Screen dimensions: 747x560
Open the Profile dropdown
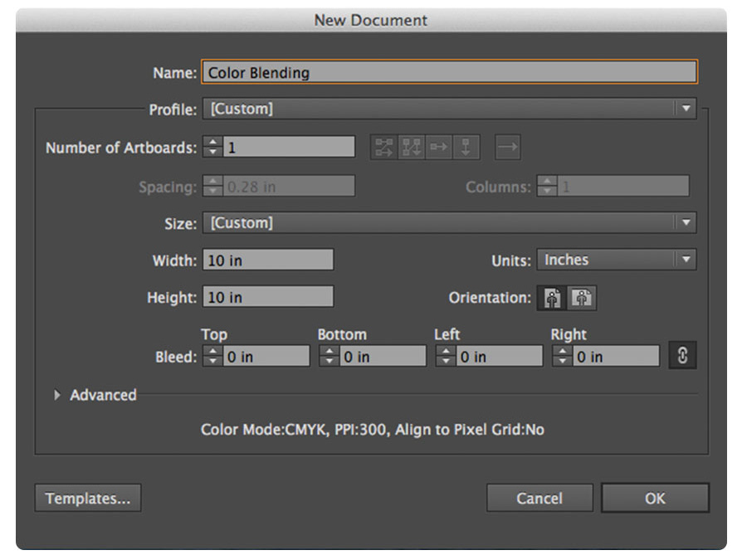[x=449, y=109]
